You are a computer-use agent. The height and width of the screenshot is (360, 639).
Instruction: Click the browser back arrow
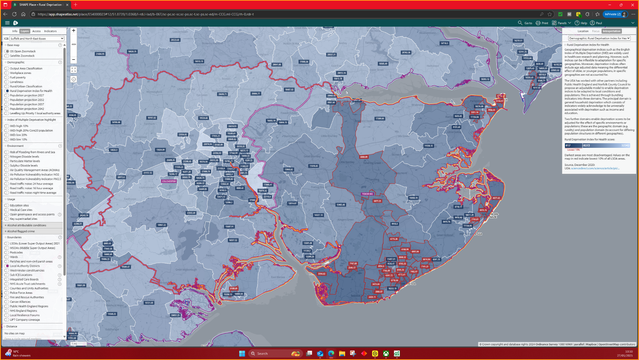pyautogui.click(x=5, y=14)
